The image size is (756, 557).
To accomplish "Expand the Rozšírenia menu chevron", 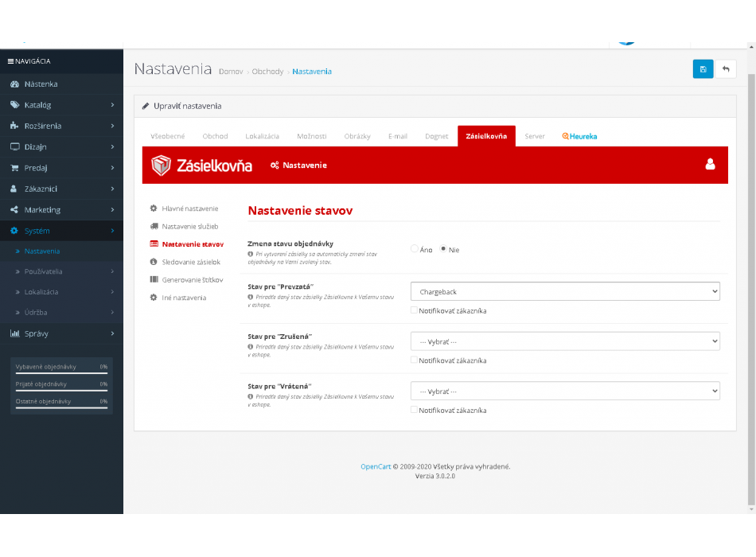I will [x=112, y=126].
